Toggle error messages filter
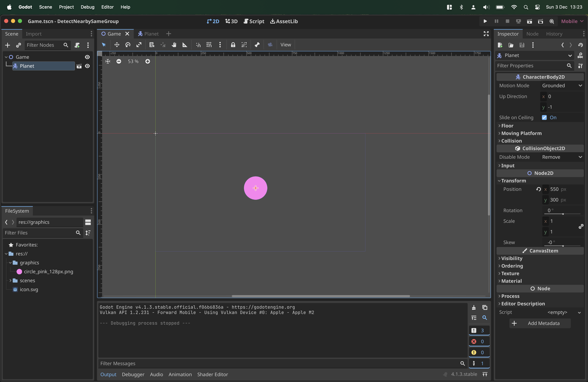588x382 pixels. pyautogui.click(x=479, y=341)
